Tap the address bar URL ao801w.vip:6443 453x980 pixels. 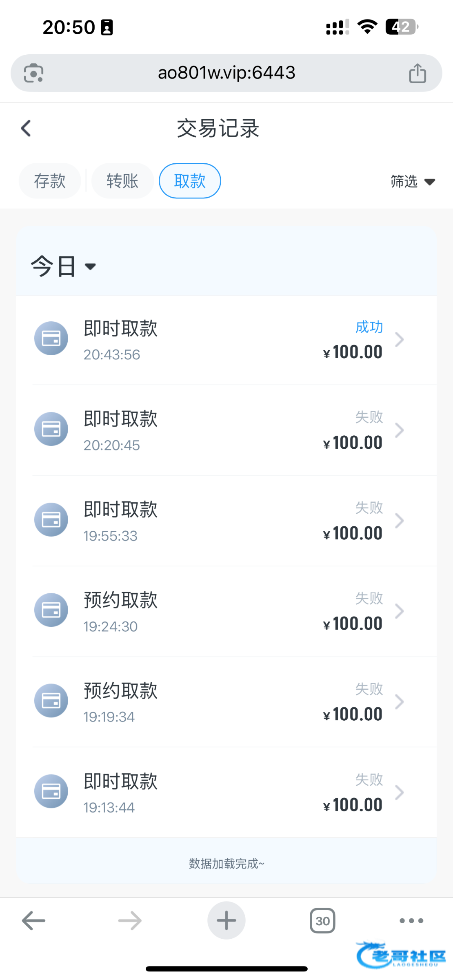(226, 73)
